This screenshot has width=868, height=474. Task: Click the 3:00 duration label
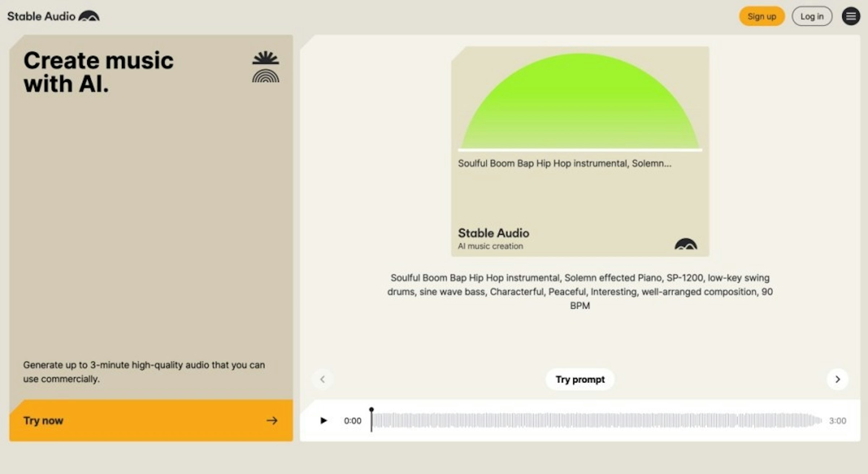click(838, 420)
